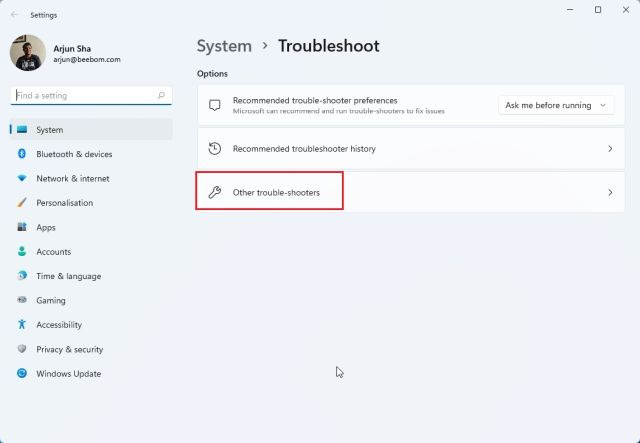Click the history clock icon

point(215,149)
